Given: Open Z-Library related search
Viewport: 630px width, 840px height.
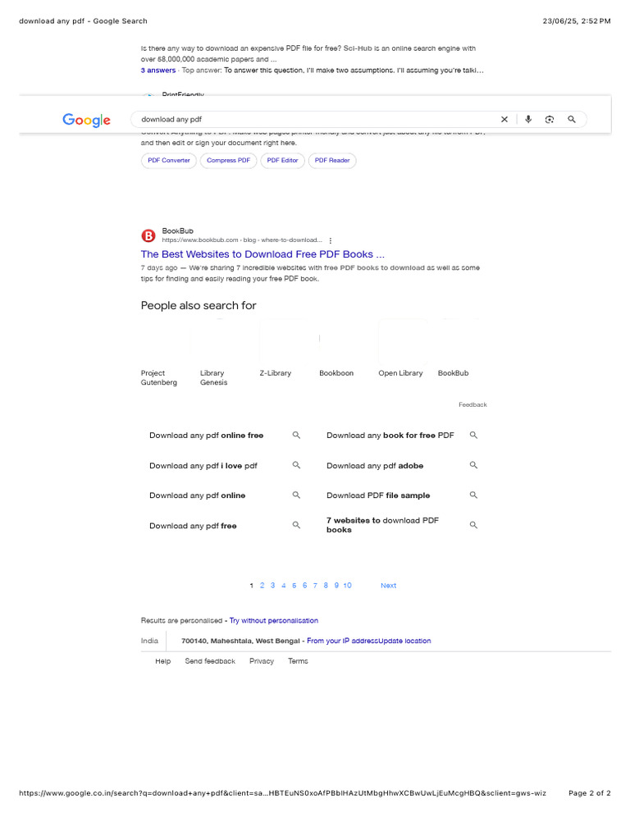Looking at the screenshot, I should [x=276, y=373].
